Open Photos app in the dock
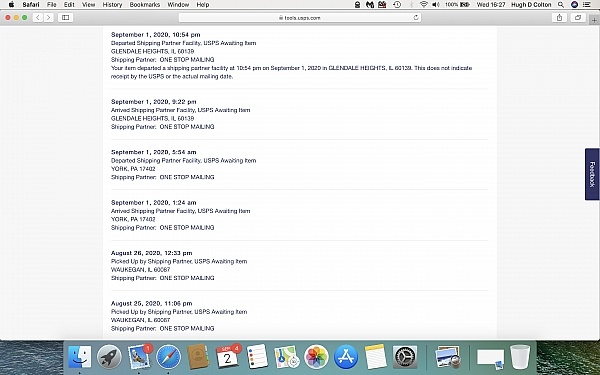This screenshot has height=375, width=600. pos(316,357)
